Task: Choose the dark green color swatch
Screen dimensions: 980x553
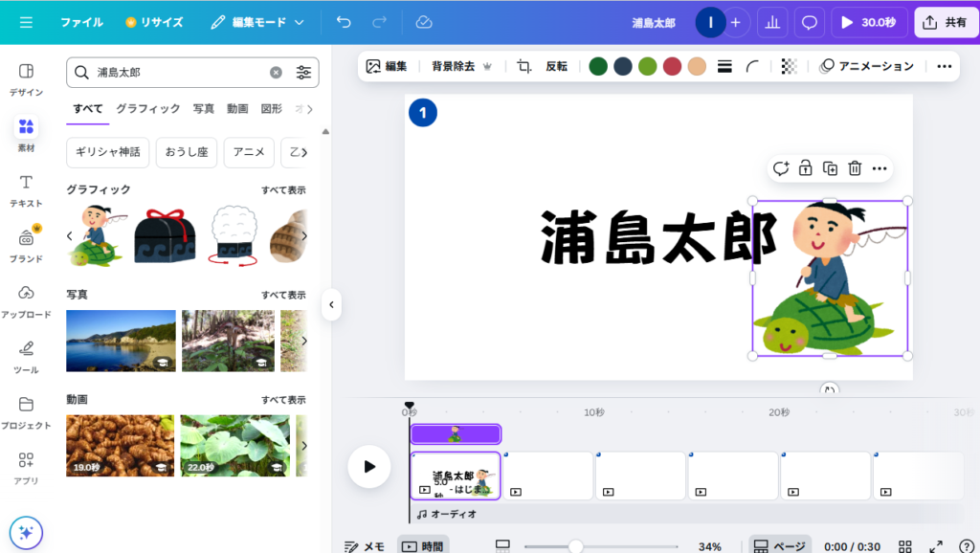Action: click(x=598, y=66)
